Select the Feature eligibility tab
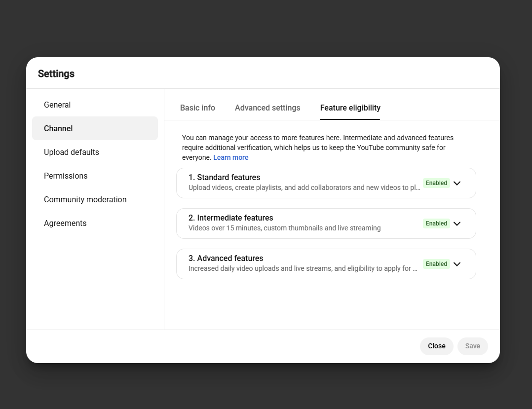Viewport: 532px width, 409px height. [x=350, y=108]
